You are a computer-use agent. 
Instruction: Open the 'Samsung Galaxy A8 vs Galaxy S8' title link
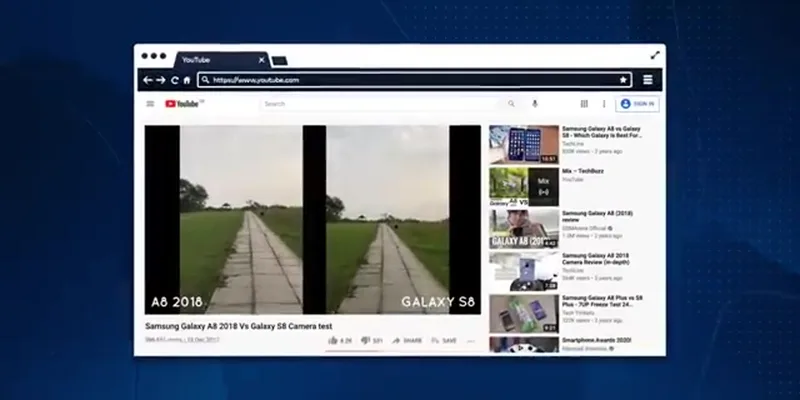601,133
